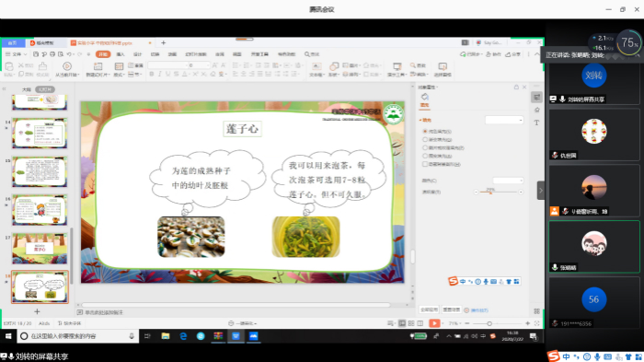Toggle Slides view in thumbnail pane header
This screenshot has width=644, height=362.
45,89
